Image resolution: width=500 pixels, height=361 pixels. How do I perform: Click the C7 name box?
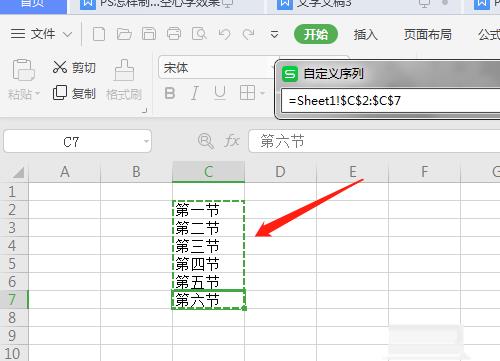(x=77, y=142)
